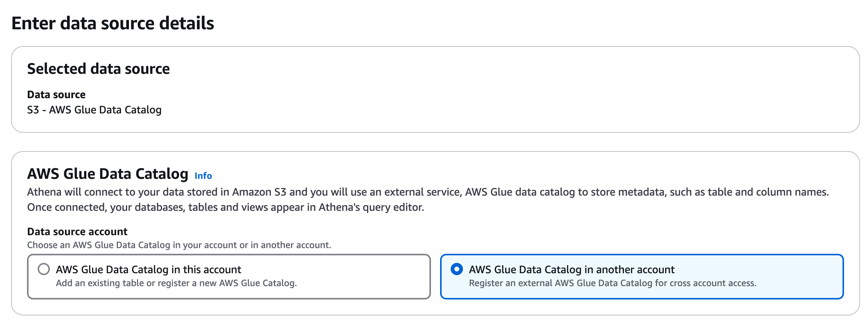Select the 'in another account' radio button

tap(456, 269)
